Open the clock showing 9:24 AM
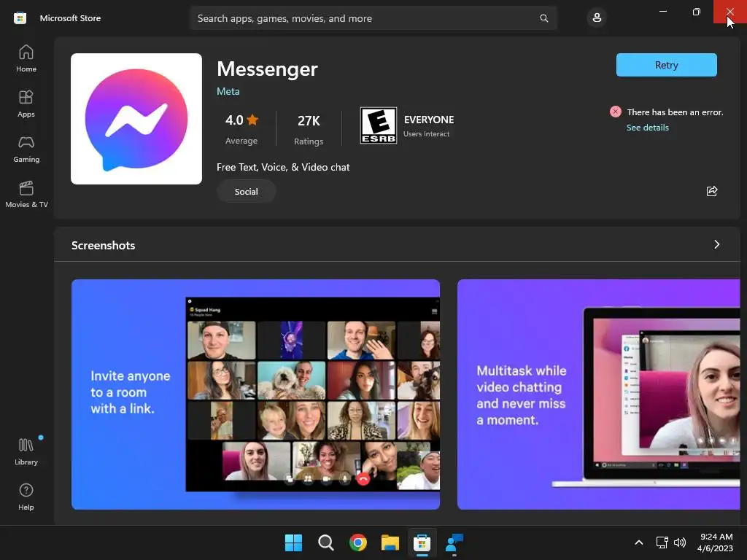The height and width of the screenshot is (560, 747). (715, 542)
